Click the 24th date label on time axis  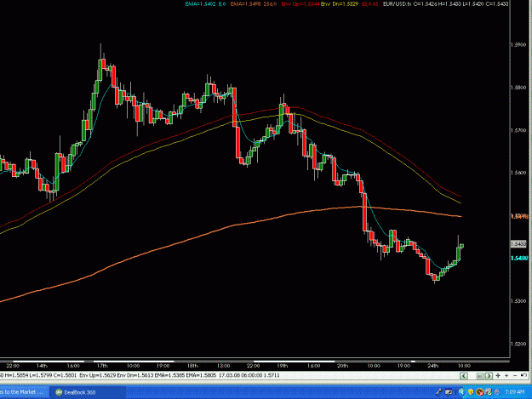[433, 366]
